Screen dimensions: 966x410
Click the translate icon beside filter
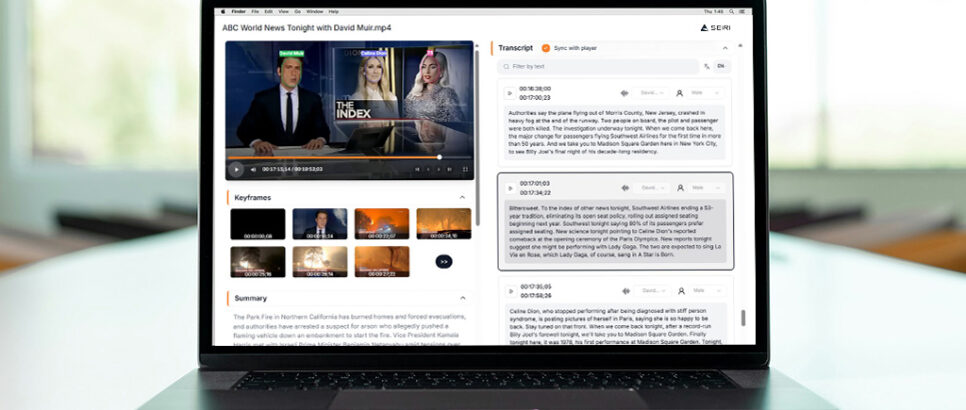(x=707, y=66)
